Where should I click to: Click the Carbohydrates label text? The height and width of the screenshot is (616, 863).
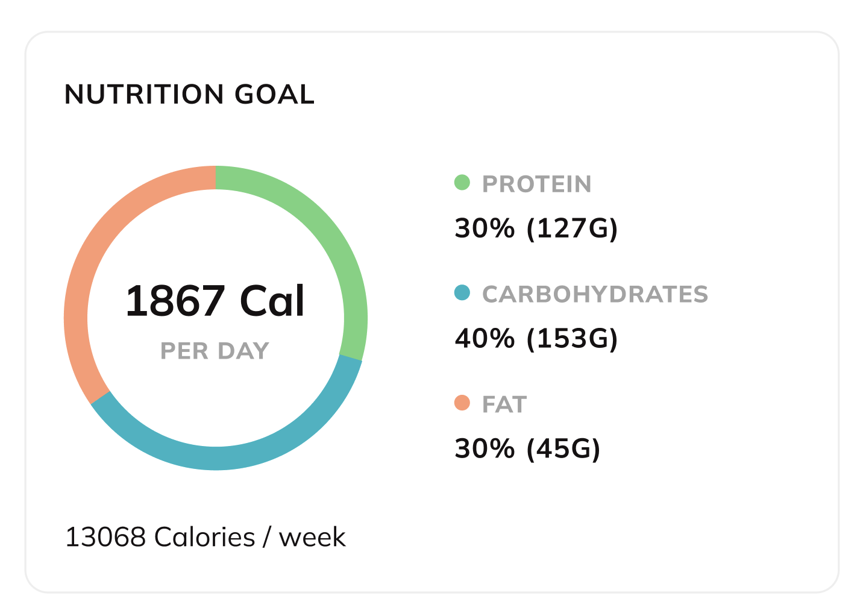595,294
